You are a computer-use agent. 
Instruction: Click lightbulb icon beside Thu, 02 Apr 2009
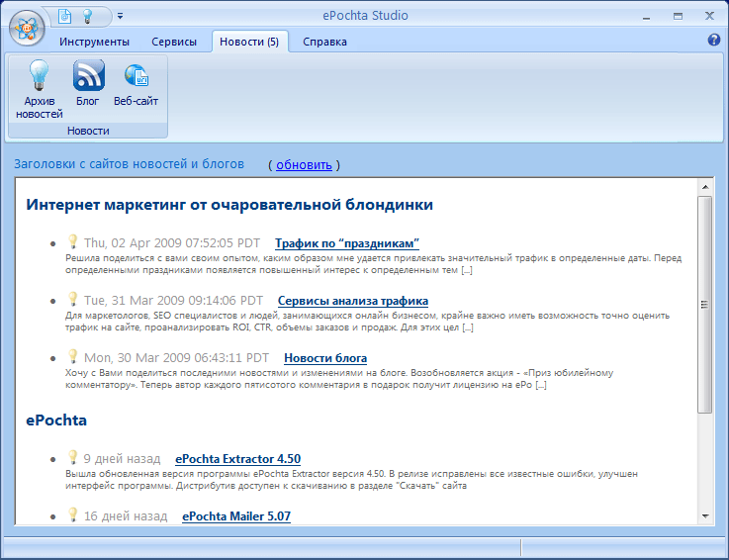(x=72, y=241)
